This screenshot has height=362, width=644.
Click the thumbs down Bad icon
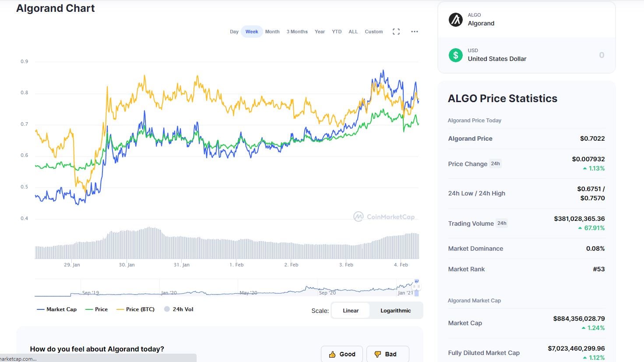377,354
